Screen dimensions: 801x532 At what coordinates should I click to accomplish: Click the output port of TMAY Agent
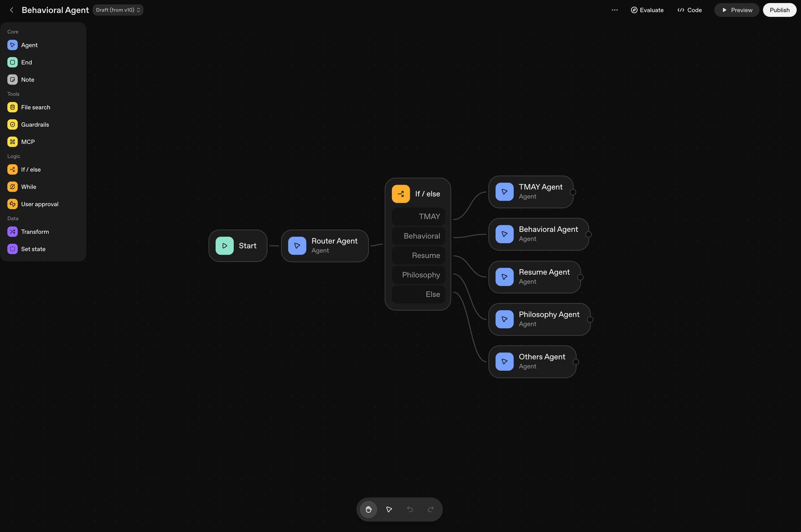pyautogui.click(x=573, y=192)
